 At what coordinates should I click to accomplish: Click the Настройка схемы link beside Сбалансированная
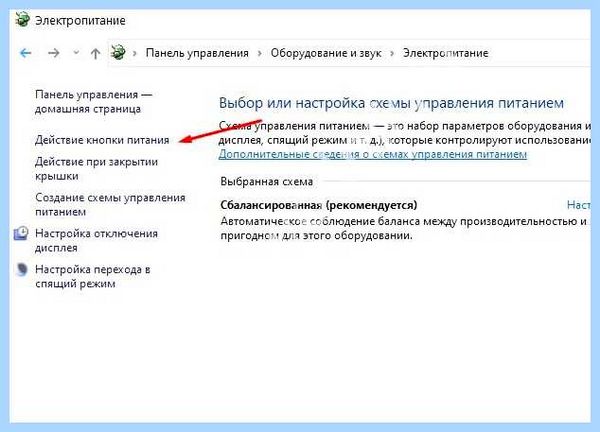coord(579,205)
